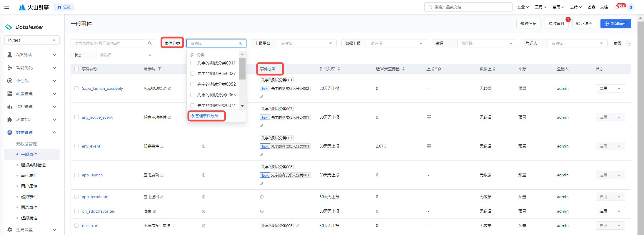Click the filter icon next to 展示名
This screenshot has width=644, height=235.
click(160, 69)
